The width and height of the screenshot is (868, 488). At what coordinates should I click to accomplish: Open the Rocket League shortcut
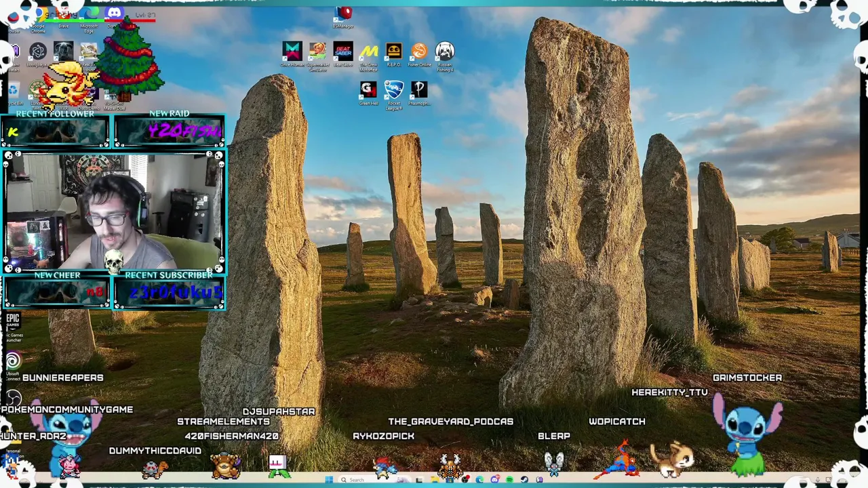tap(394, 94)
